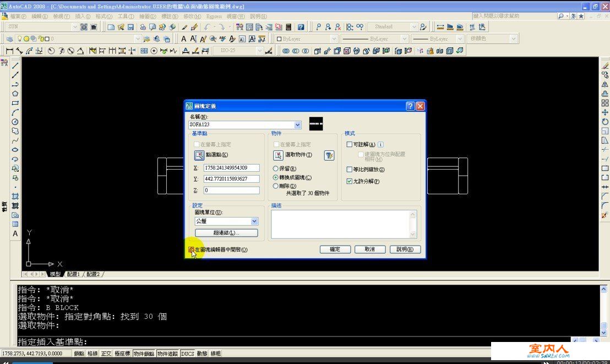The height and width of the screenshot is (364, 610).
Task: Select the Polygon tool in draw toolbar
Action: pos(15,94)
